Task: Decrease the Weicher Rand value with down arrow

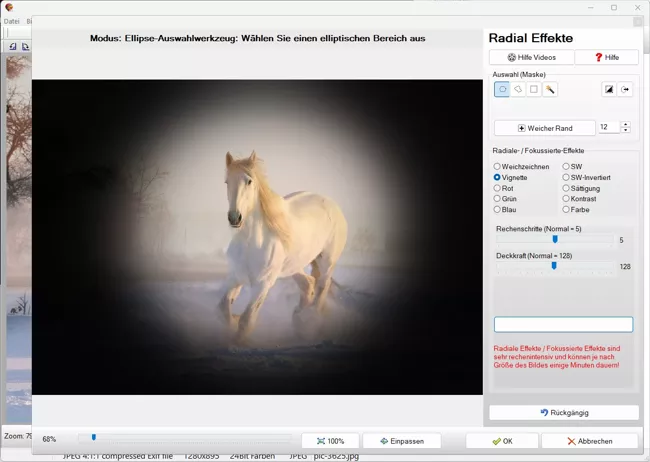Action: 625,131
